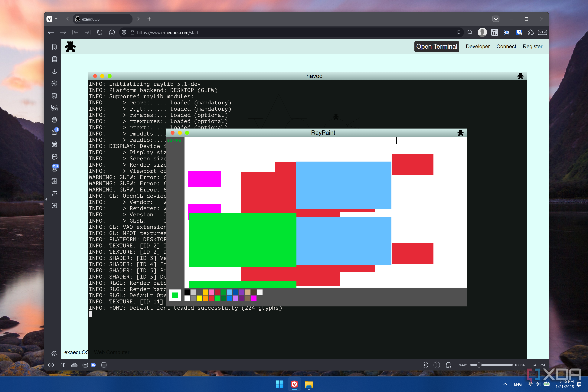Open the Notes panel in the sidebar
The image size is (588, 392).
[54, 96]
